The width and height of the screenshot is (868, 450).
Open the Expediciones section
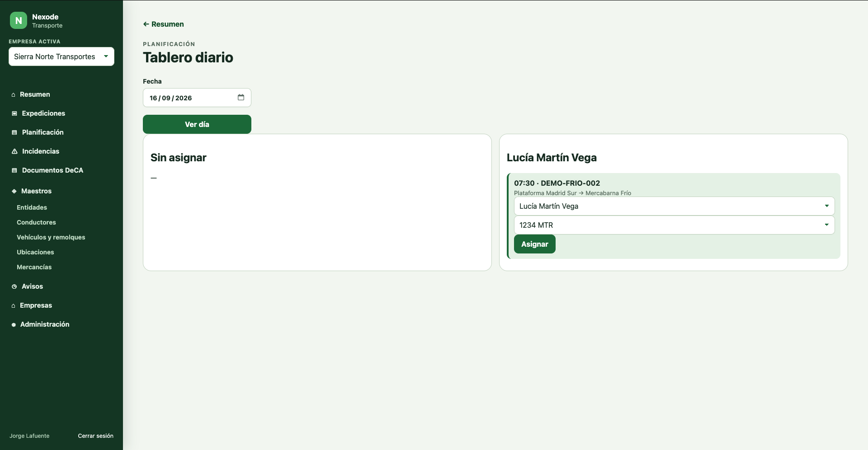43,113
